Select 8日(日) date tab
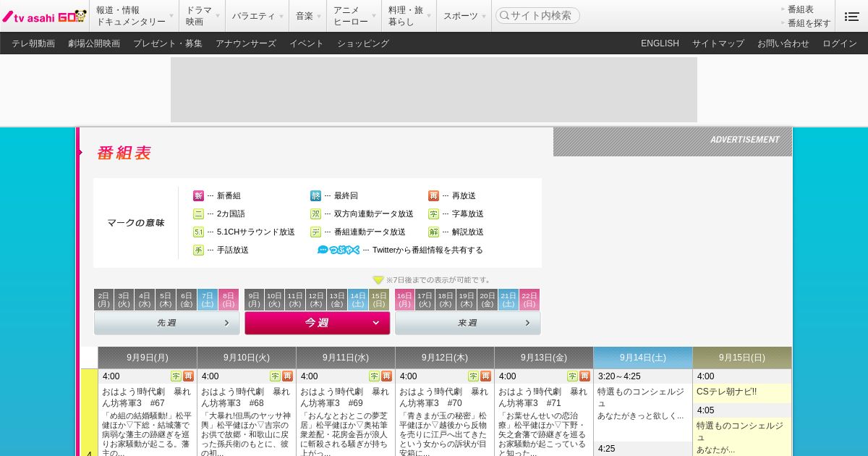Viewport: 868px width, 456px height. (229, 300)
